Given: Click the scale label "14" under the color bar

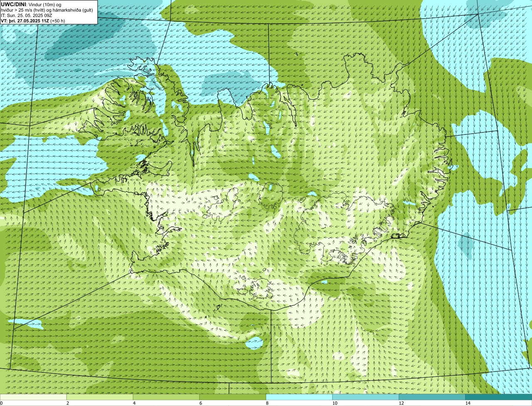Looking at the screenshot, I should click(468, 403).
